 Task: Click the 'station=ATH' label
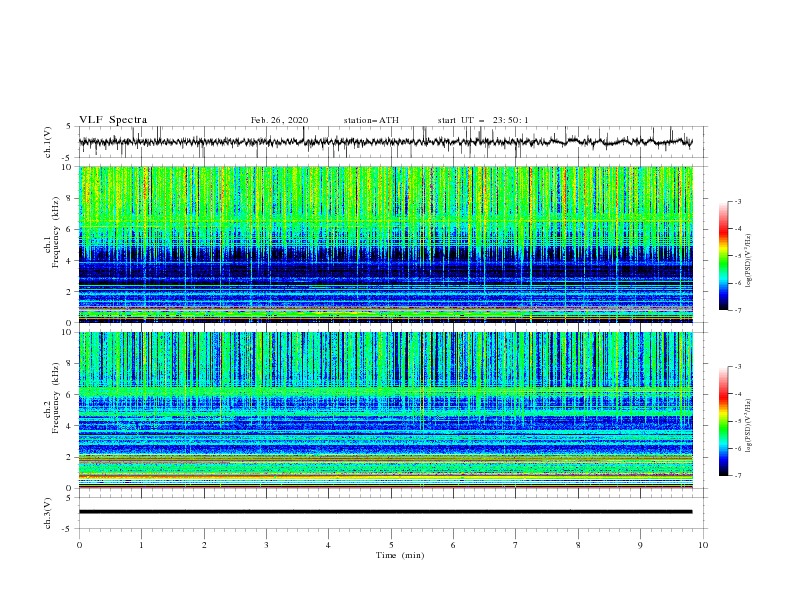pyautogui.click(x=371, y=120)
